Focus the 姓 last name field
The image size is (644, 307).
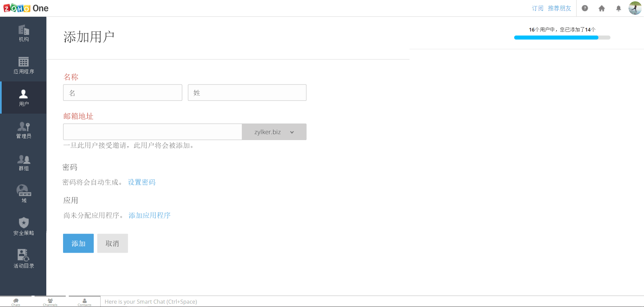pyautogui.click(x=247, y=93)
